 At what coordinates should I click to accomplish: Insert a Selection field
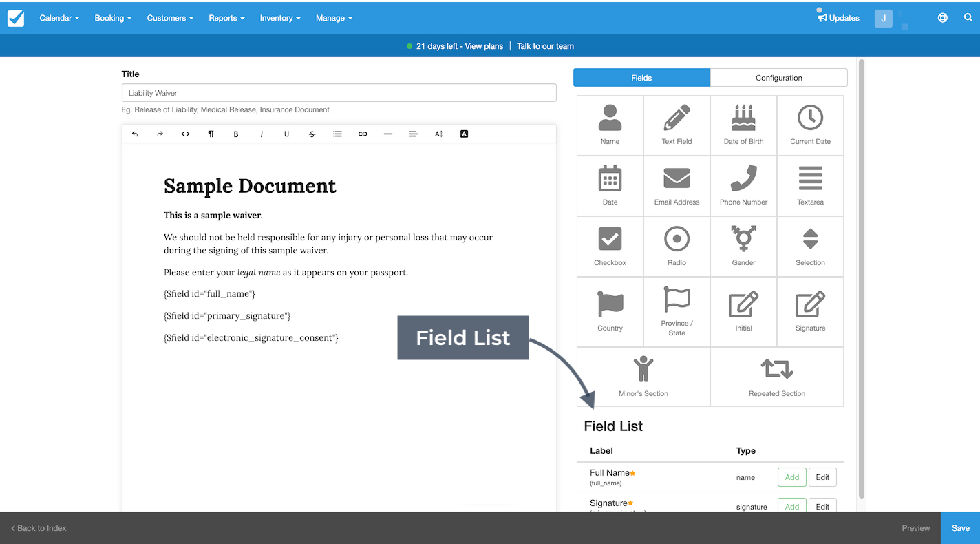coord(810,247)
